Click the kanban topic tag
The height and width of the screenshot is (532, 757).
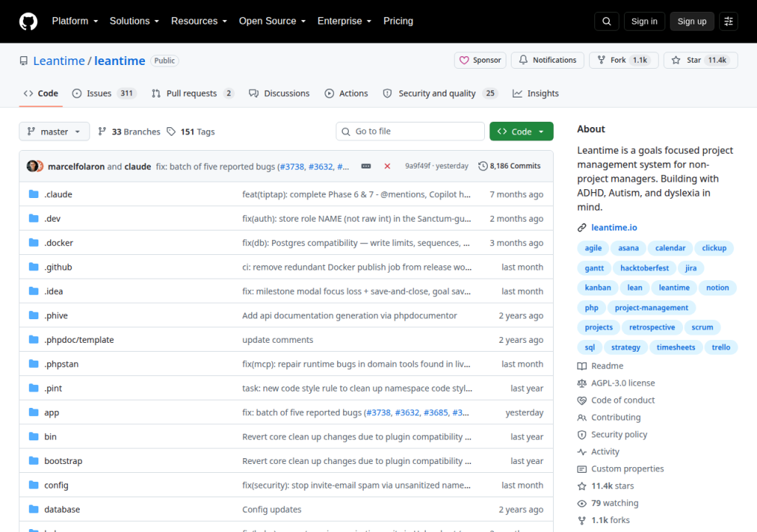tap(597, 287)
